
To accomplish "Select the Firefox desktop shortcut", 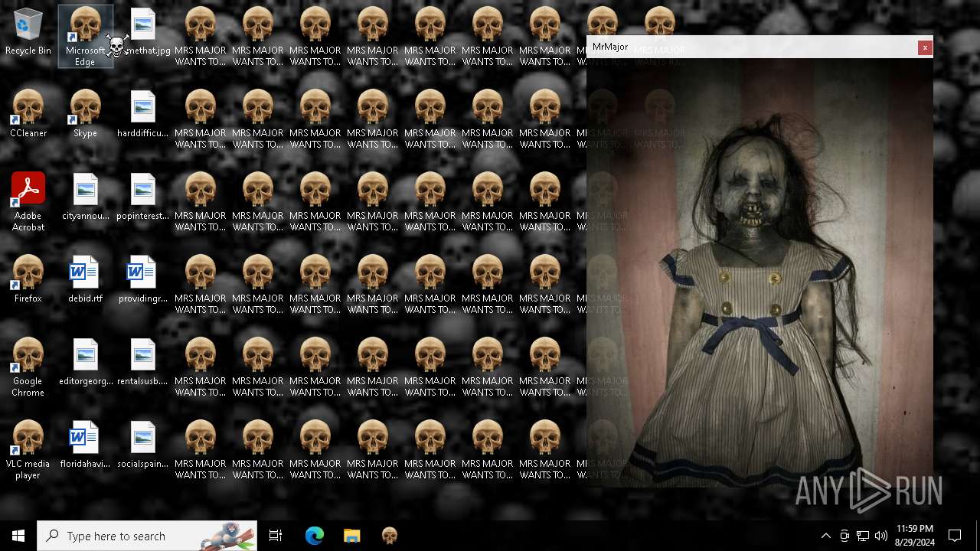I will [28, 280].
